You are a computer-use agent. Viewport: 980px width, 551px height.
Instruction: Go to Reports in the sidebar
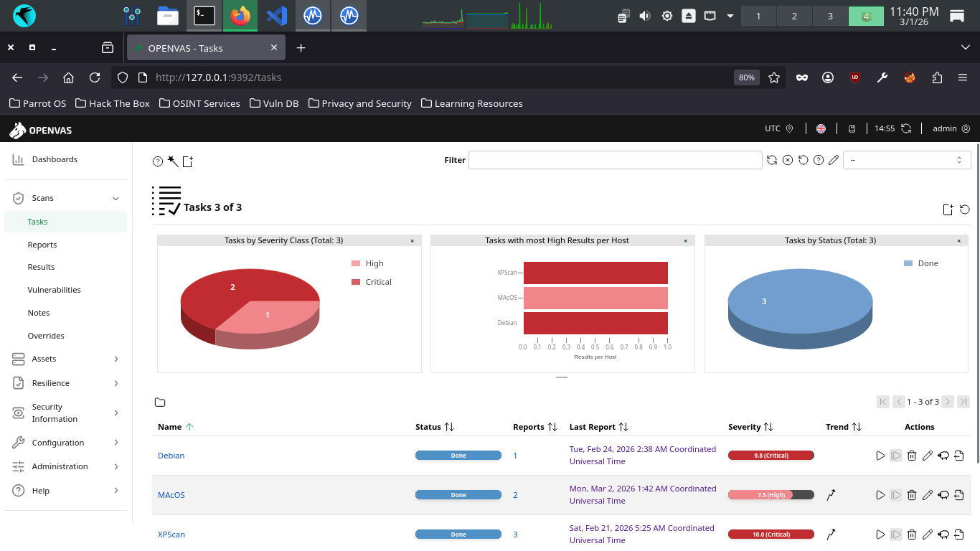coord(42,245)
